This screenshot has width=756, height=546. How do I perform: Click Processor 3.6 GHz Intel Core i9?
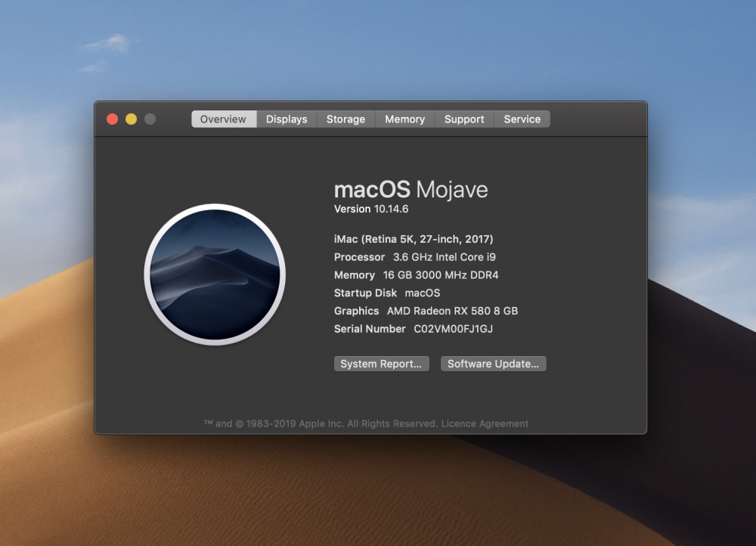tap(414, 257)
